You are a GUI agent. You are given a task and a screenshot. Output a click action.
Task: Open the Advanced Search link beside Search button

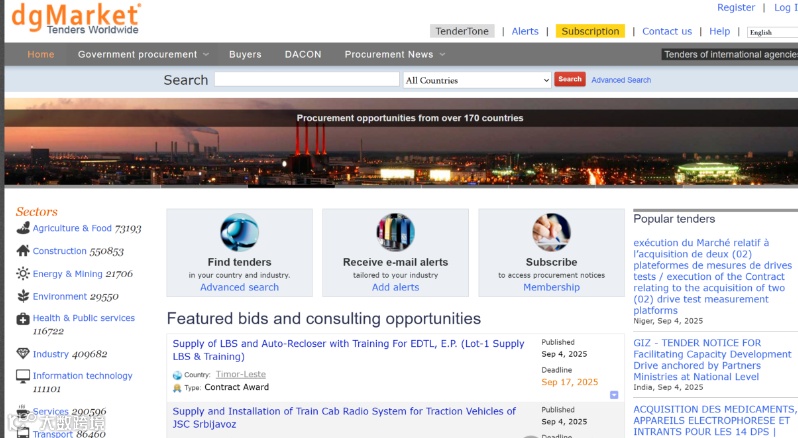pos(621,80)
